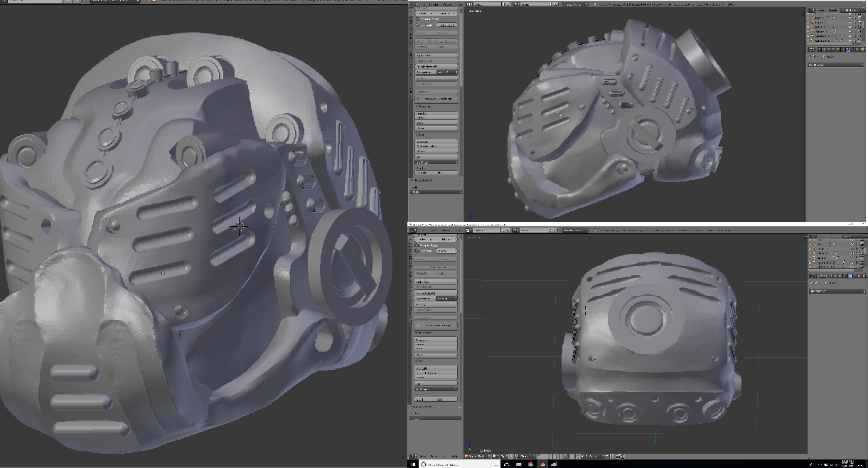Screen dimensions: 868x468
Task: Open viewport shading selector in lower viewport header
Action: click(x=495, y=456)
